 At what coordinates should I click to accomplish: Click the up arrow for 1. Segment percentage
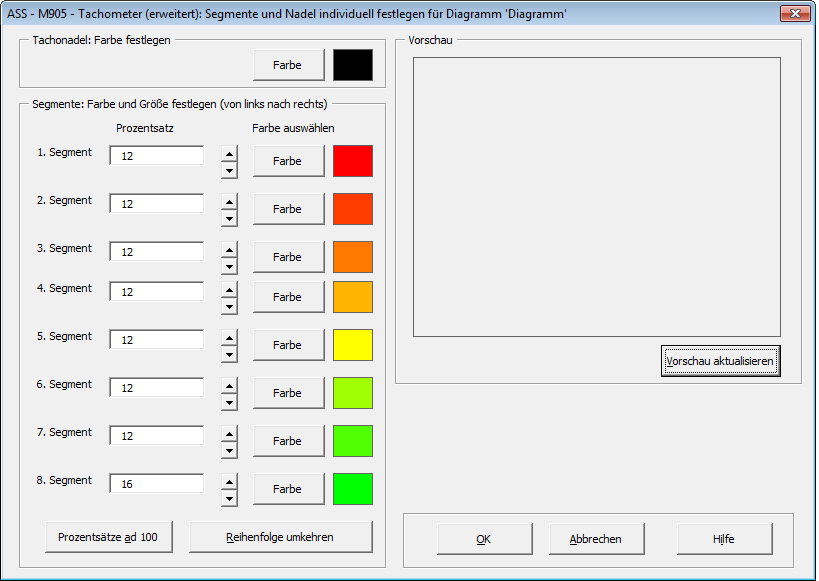pos(230,154)
